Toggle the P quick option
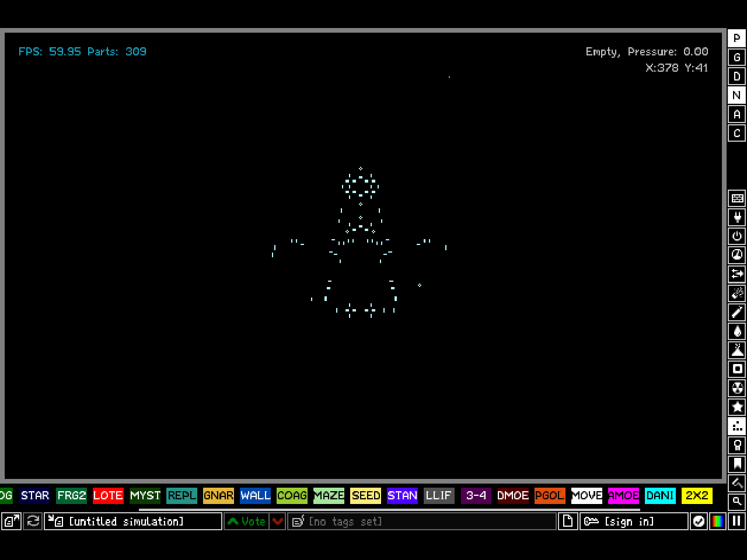The height and width of the screenshot is (560, 747). tap(737, 38)
